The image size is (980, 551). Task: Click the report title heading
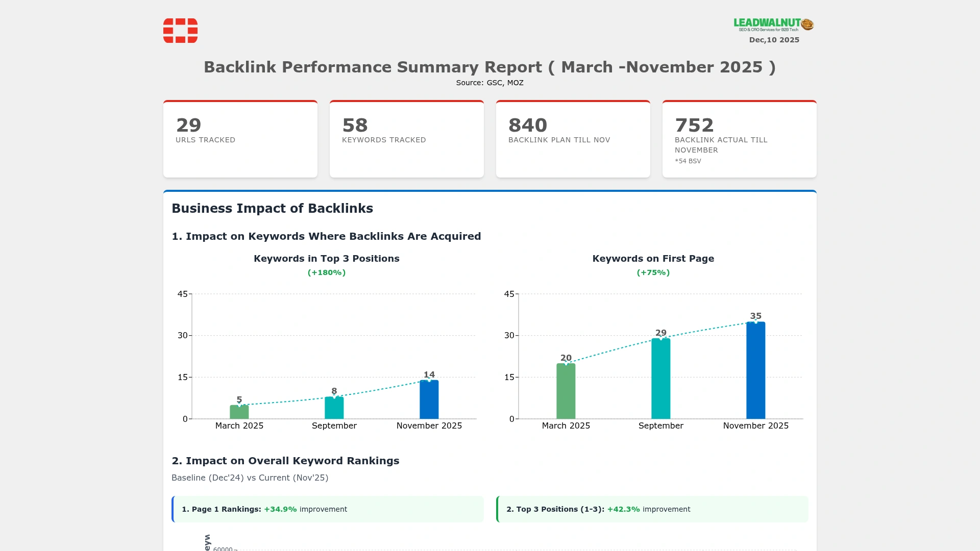pos(489,67)
